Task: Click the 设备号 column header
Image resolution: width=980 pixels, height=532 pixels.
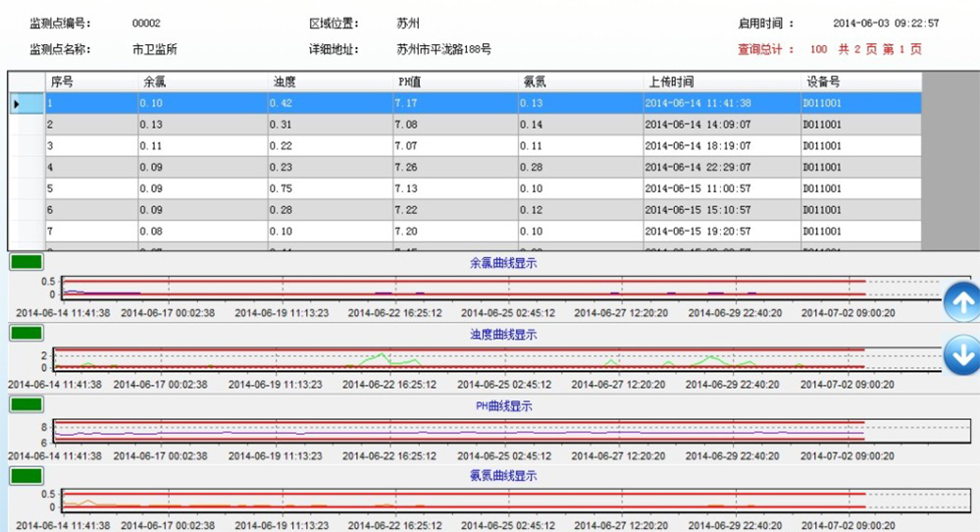Action: click(860, 82)
